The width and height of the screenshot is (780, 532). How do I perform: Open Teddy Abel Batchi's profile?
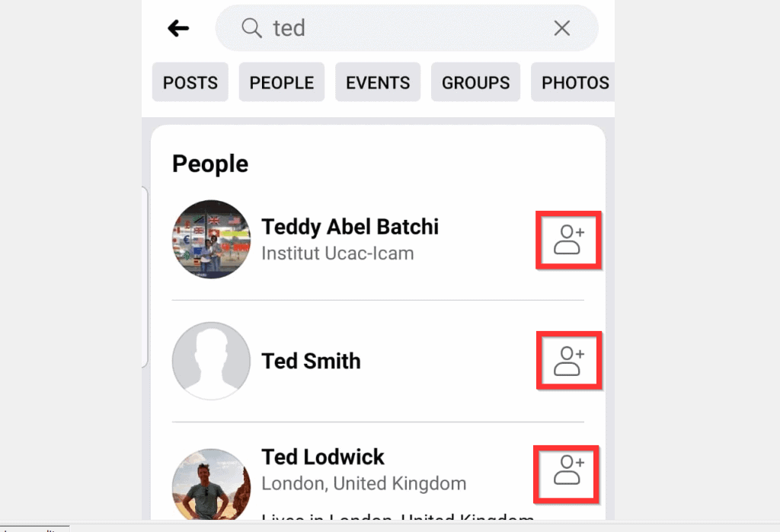(x=350, y=227)
